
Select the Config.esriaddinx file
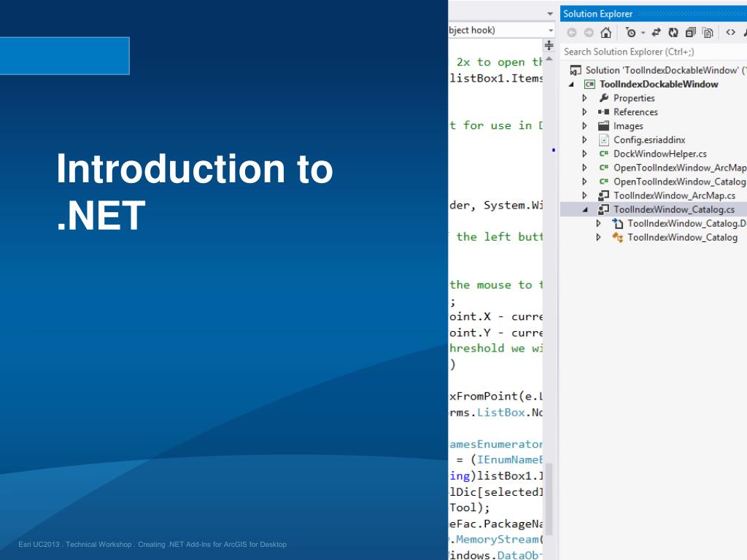(x=649, y=140)
